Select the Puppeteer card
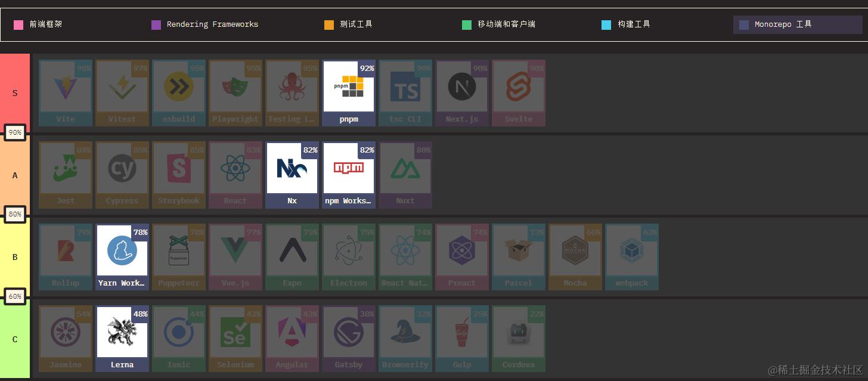This screenshot has height=381, width=868. tap(179, 257)
